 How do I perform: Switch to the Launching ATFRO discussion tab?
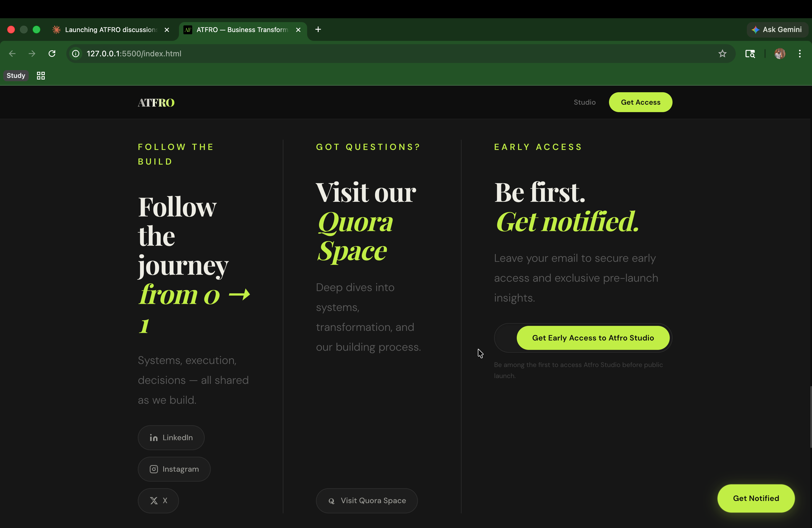(x=110, y=30)
